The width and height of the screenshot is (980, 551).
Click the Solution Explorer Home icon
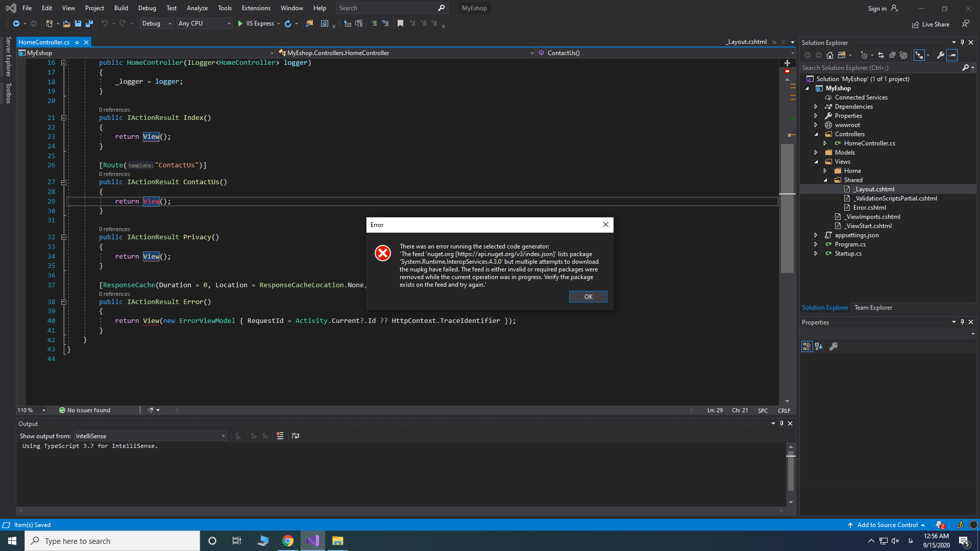click(x=830, y=55)
